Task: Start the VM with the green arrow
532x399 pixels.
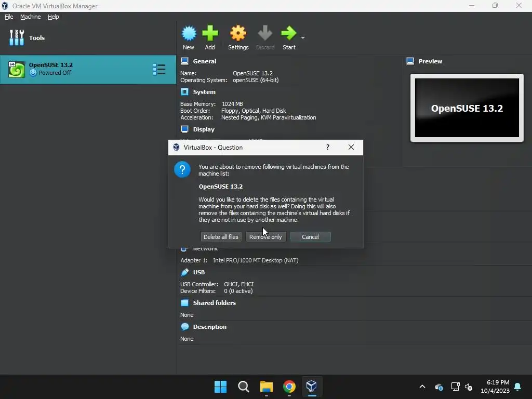Action: click(289, 33)
